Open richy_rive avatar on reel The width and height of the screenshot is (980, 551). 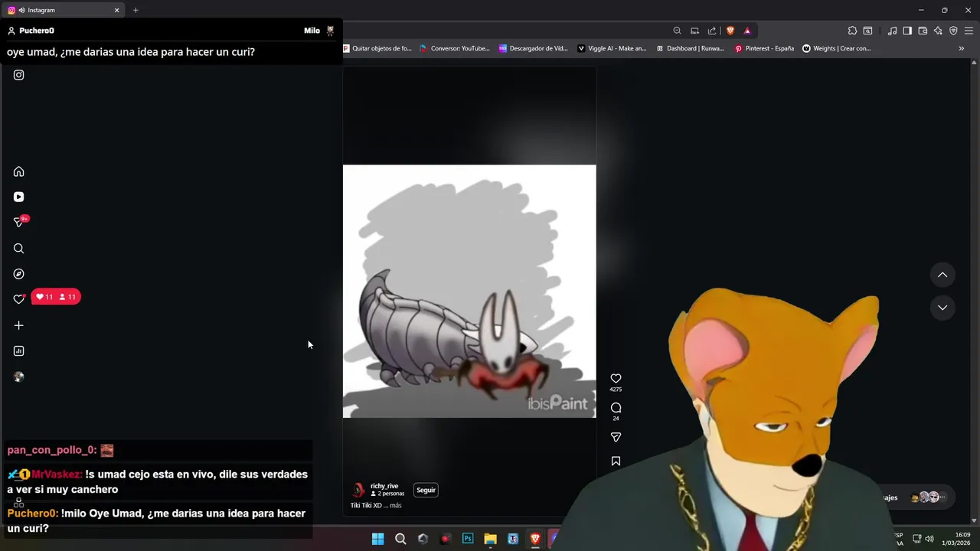[358, 490]
